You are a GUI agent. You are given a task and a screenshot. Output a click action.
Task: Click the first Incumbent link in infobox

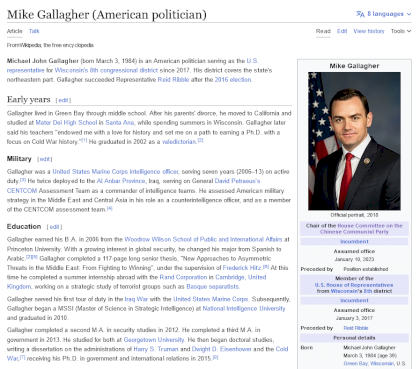[354, 241]
